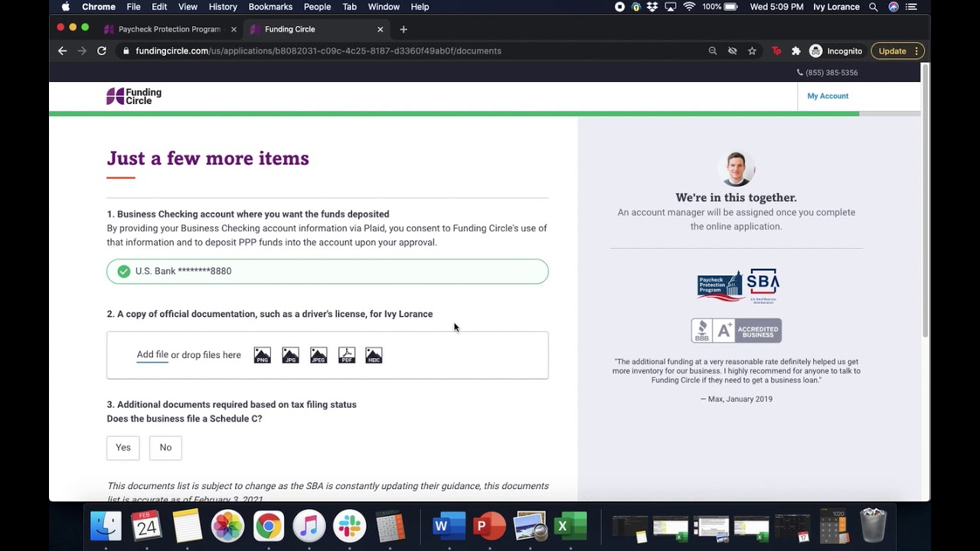Viewport: 980px width, 551px height.
Task: Click the Chrome Update button
Action: coord(897,51)
